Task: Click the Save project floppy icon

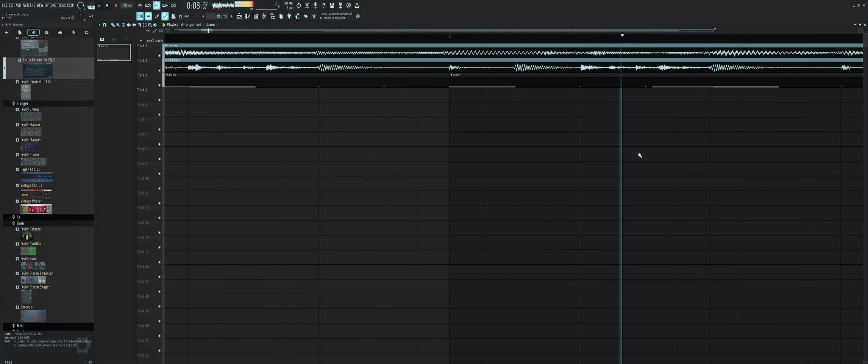Action: tap(332, 6)
